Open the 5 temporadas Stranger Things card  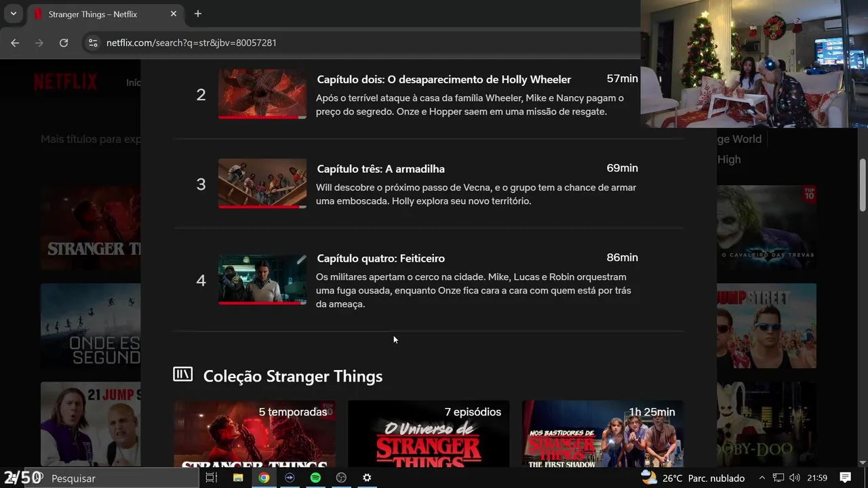click(x=254, y=434)
